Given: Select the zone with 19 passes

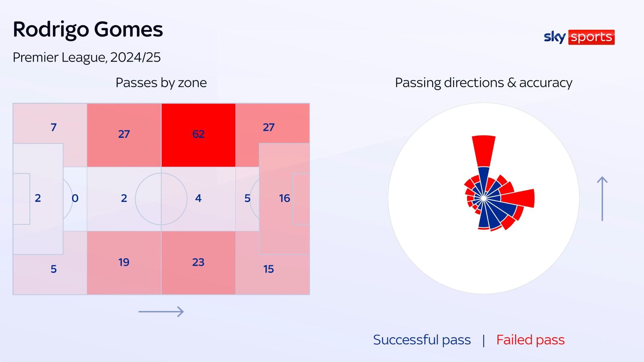Looking at the screenshot, I should [124, 263].
